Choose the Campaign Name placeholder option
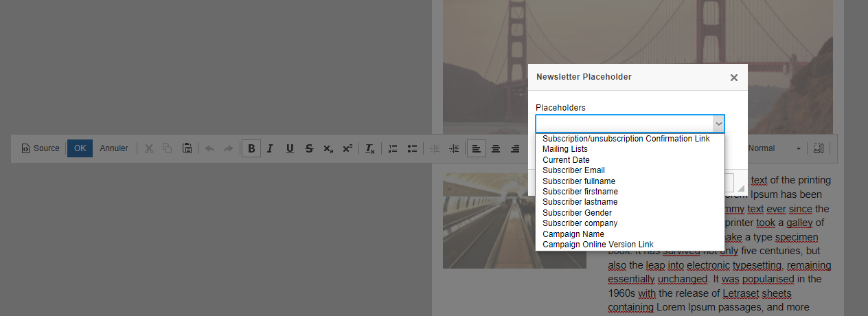Viewport: 868px width, 316px height. (x=573, y=234)
